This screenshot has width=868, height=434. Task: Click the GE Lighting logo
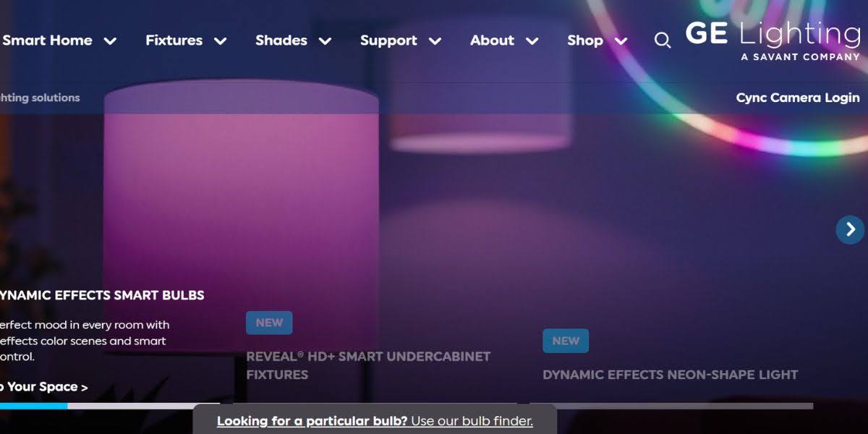(x=772, y=41)
